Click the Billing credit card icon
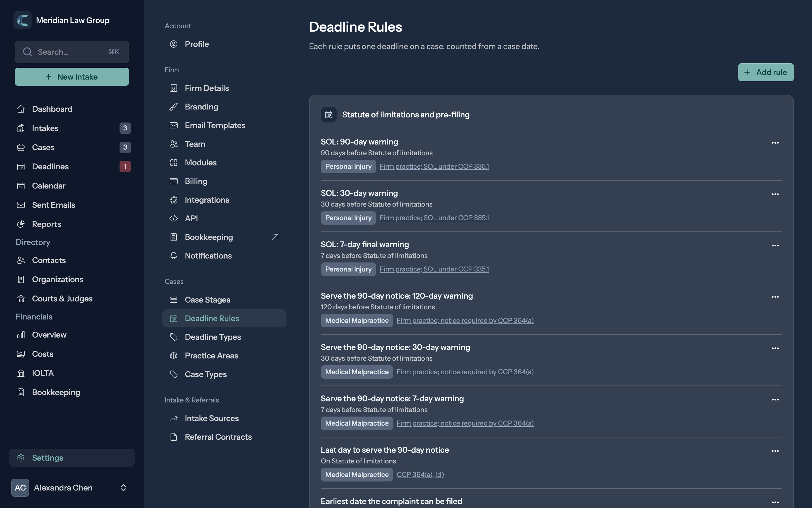Image resolution: width=812 pixels, height=508 pixels. (x=173, y=181)
